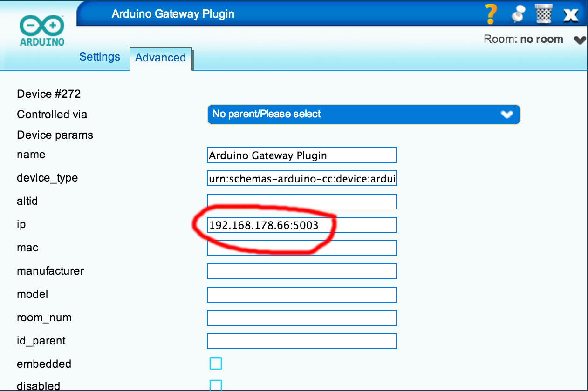Image resolution: width=588 pixels, height=391 pixels.
Task: Click the Controlled via label
Action: [52, 115]
